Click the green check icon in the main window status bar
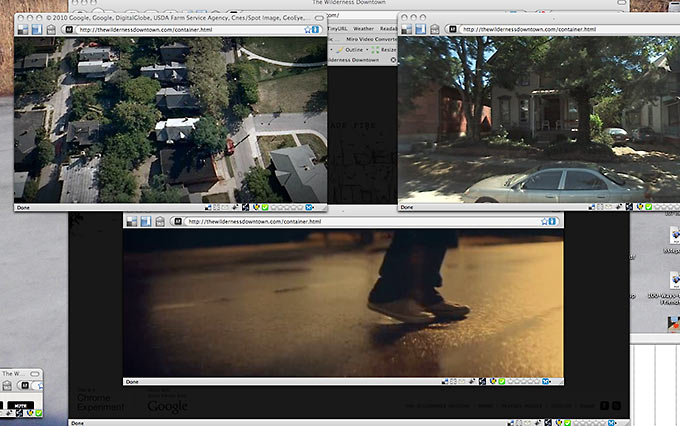The height and width of the screenshot is (426, 680). click(x=568, y=423)
